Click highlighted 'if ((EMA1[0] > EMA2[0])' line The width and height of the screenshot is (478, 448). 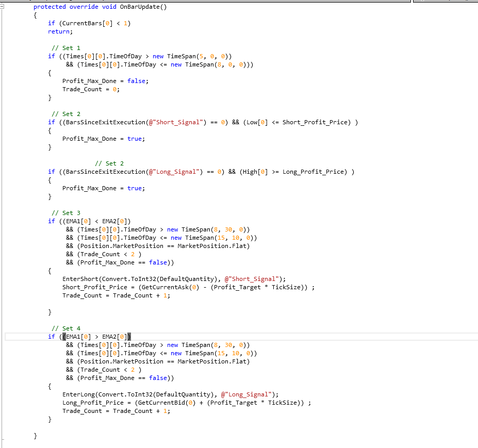89,337
